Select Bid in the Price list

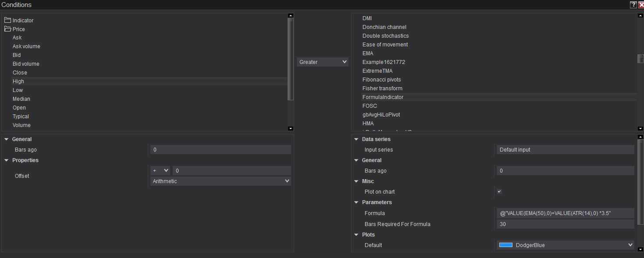(17, 55)
